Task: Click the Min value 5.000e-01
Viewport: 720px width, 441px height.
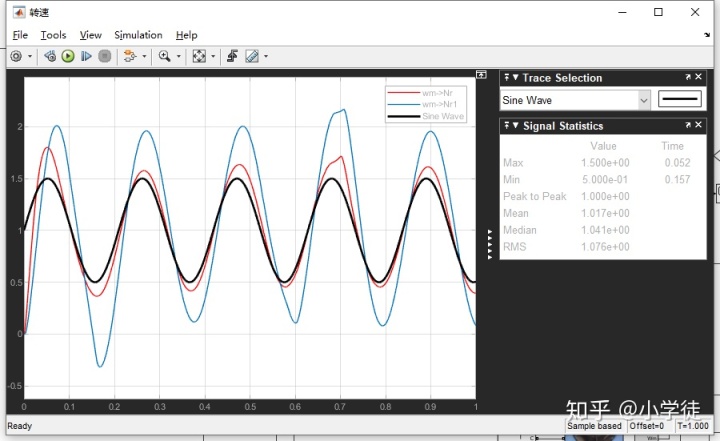Action: (x=605, y=180)
